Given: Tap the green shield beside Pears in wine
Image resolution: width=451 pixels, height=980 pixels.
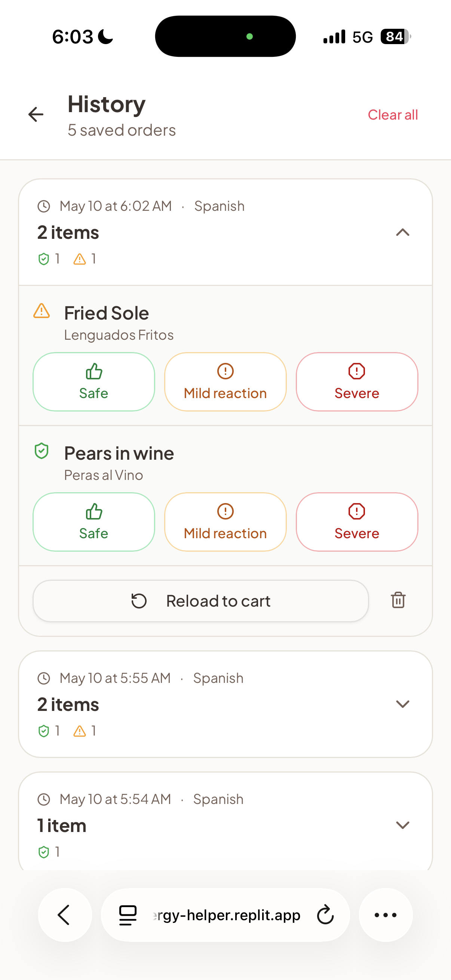Looking at the screenshot, I should pyautogui.click(x=42, y=451).
